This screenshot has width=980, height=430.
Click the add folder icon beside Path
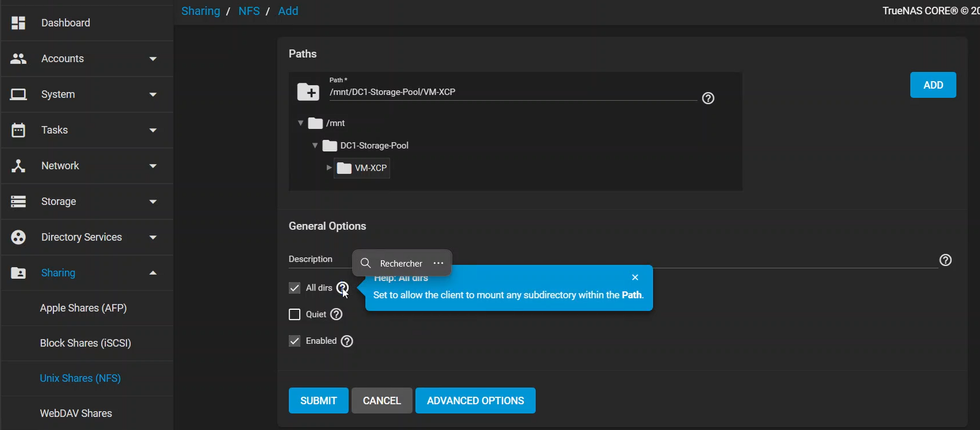click(x=308, y=92)
